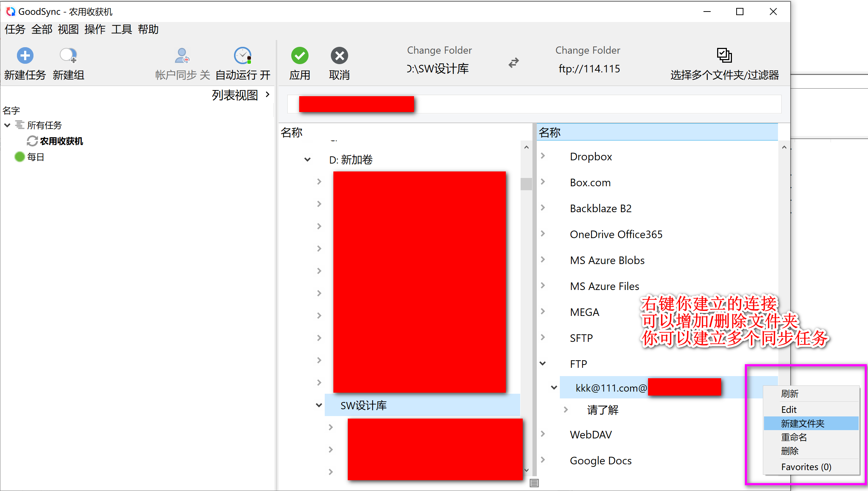Open the 视图 menu
Screen dimensions: 868x491
68,29
